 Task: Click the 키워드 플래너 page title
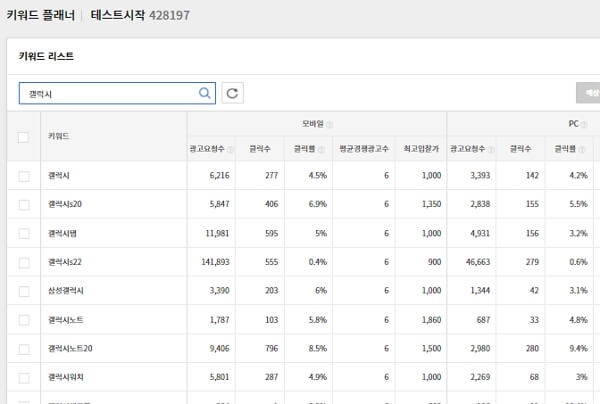[41, 15]
